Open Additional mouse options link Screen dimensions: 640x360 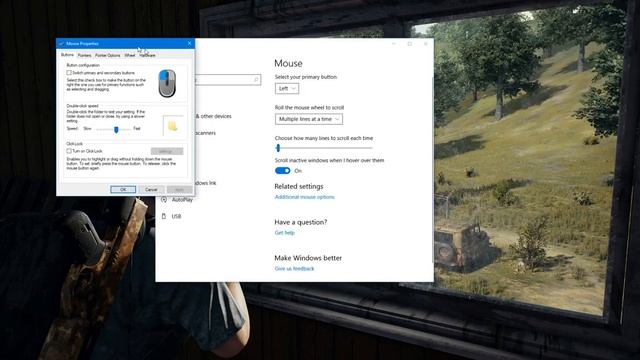(304, 197)
